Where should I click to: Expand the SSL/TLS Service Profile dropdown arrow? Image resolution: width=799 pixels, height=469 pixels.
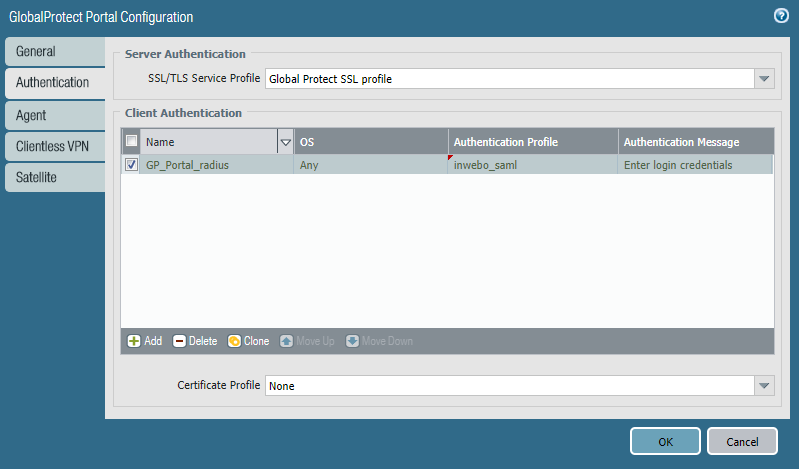coord(764,79)
